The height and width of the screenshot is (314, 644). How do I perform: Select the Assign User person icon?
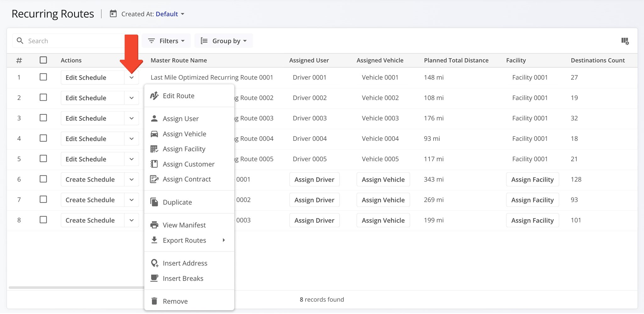coord(154,118)
